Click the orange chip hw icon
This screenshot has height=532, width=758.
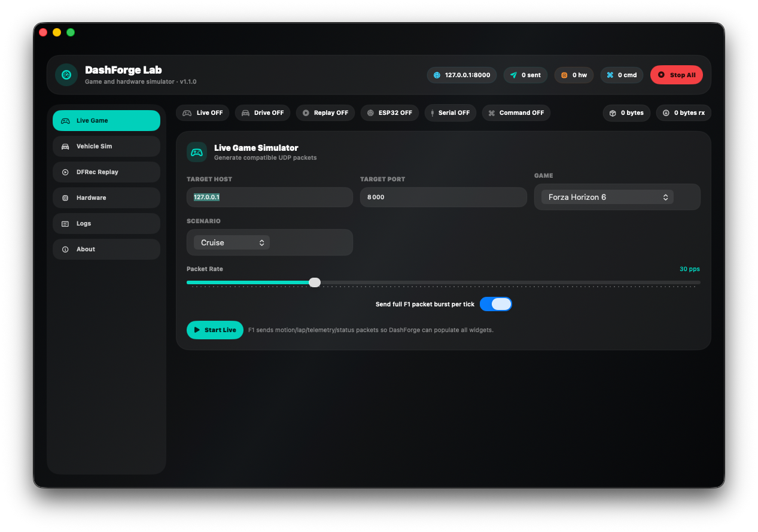(x=564, y=75)
